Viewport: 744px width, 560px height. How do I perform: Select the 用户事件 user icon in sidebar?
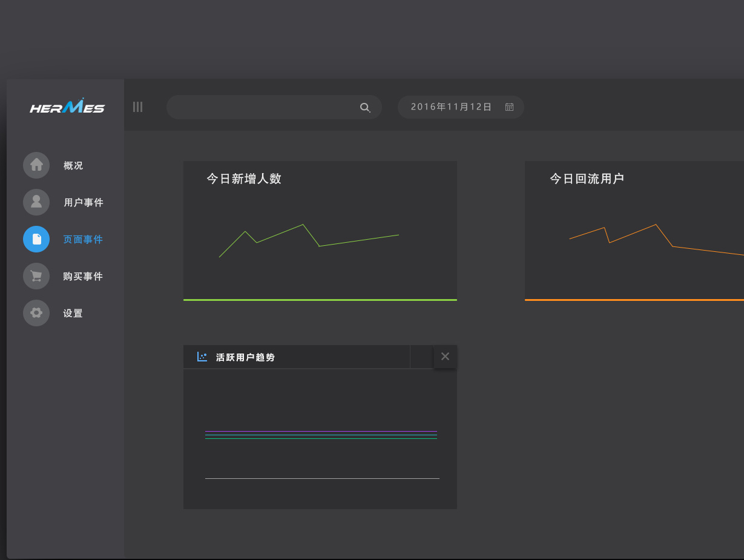pyautogui.click(x=36, y=202)
